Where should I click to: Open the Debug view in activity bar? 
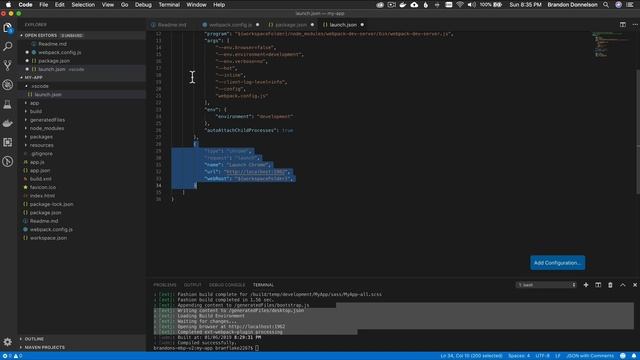click(8, 85)
